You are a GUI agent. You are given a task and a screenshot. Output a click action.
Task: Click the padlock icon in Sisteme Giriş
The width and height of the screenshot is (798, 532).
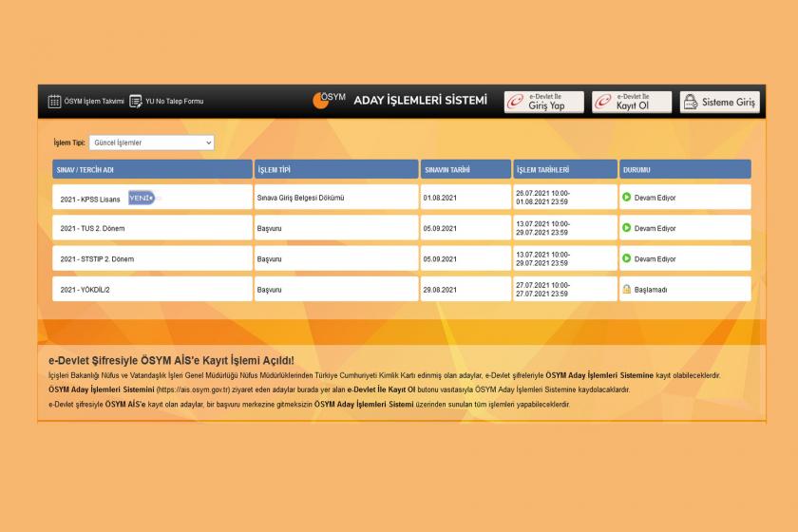tap(690, 102)
